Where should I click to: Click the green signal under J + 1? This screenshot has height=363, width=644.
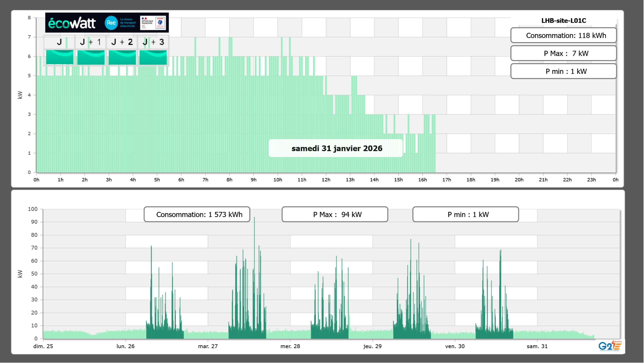point(91,57)
